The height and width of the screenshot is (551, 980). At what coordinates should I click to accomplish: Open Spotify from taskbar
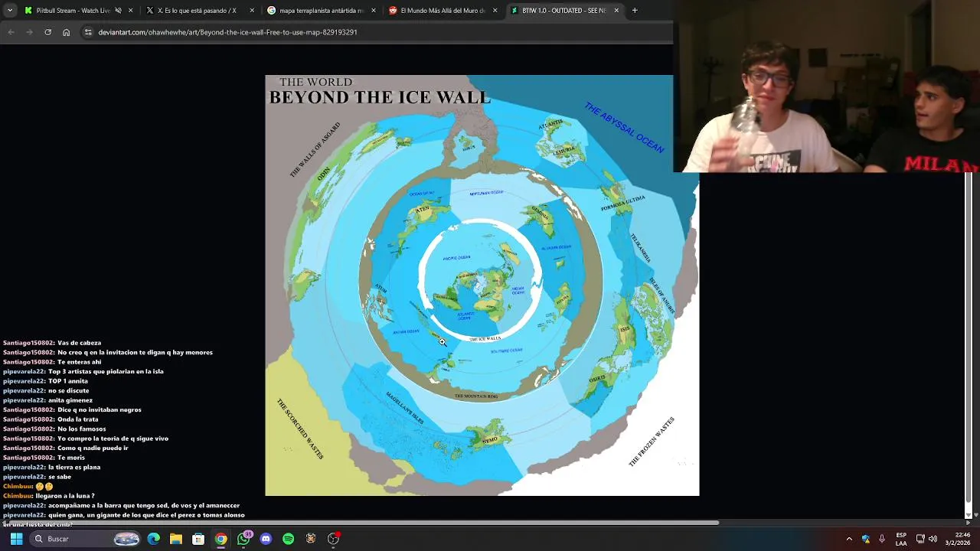pyautogui.click(x=288, y=539)
